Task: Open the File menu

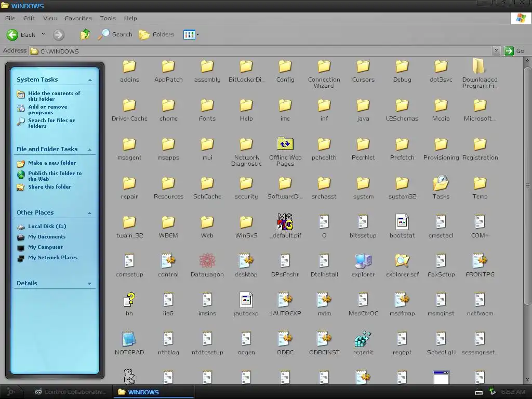Action: [x=10, y=18]
